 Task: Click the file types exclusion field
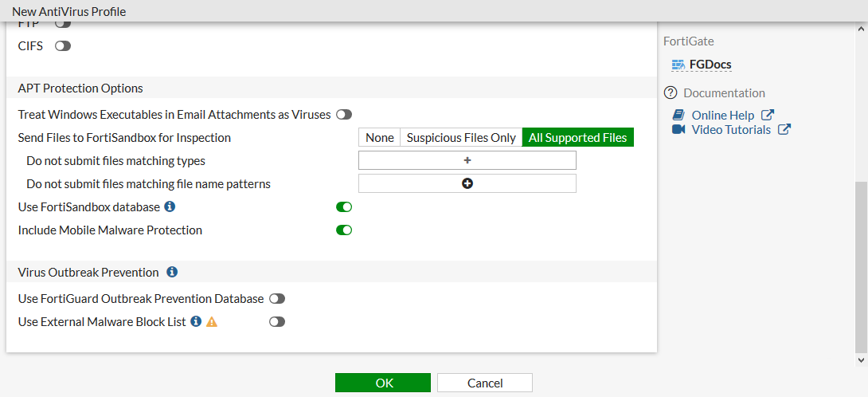point(467,161)
